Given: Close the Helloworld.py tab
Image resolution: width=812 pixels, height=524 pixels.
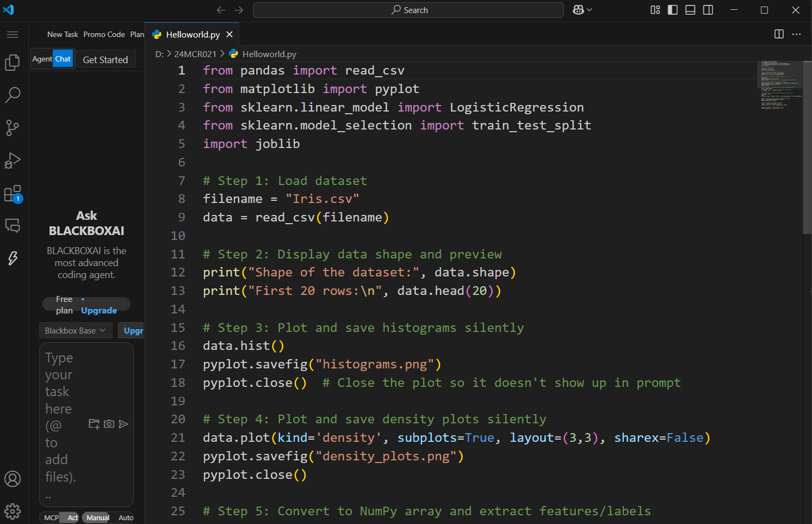Looking at the screenshot, I should 230,34.
